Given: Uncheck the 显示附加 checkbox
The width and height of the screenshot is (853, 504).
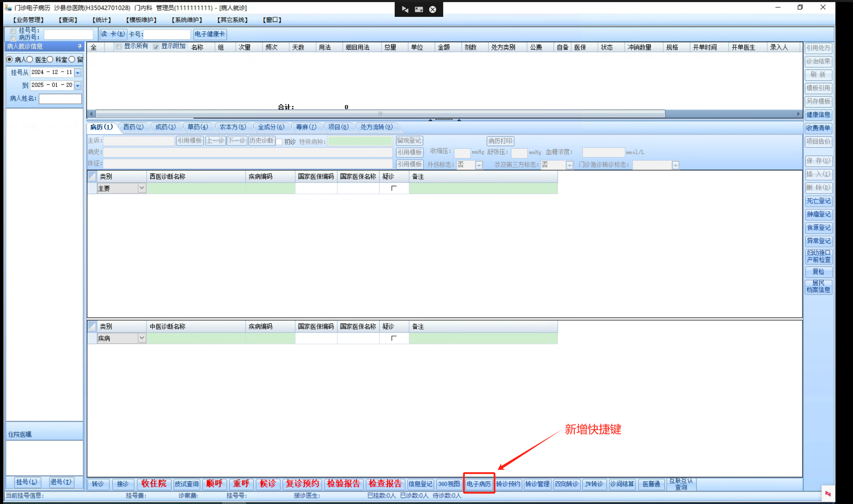Looking at the screenshot, I should coord(156,47).
